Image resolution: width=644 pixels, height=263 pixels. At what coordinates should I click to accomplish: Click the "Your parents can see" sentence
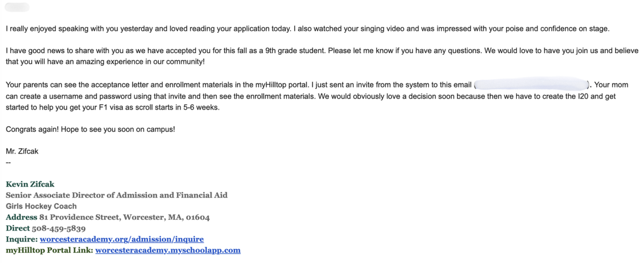(157, 85)
